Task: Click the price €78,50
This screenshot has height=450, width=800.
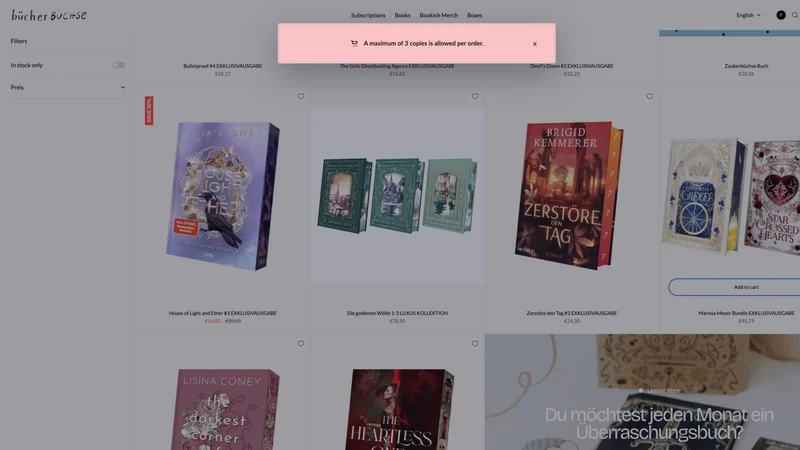Action: click(x=397, y=321)
